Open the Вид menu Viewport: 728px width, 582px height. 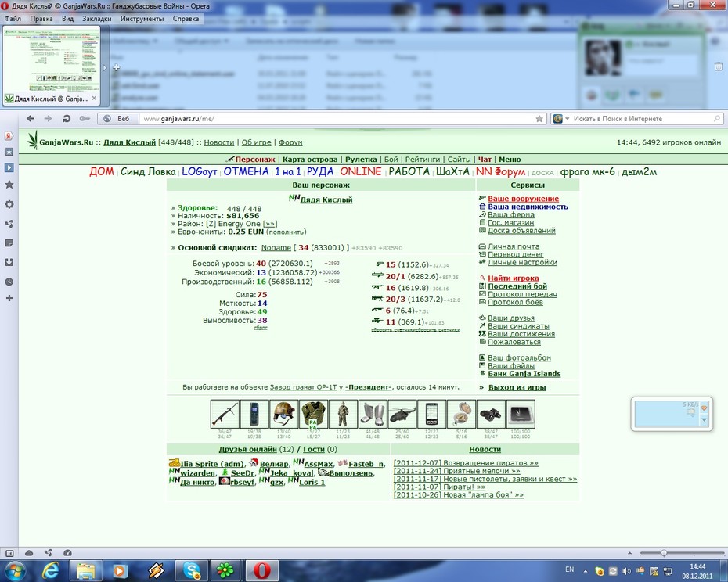(68, 19)
